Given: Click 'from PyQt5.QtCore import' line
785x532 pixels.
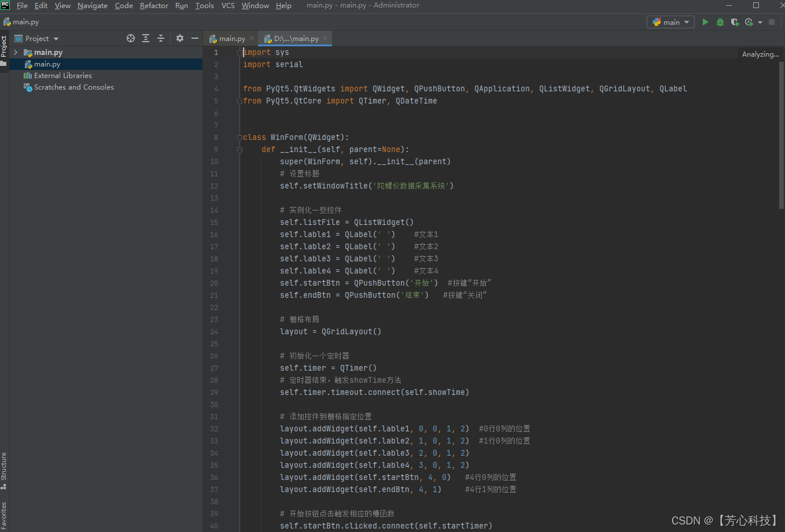Looking at the screenshot, I should [340, 101].
